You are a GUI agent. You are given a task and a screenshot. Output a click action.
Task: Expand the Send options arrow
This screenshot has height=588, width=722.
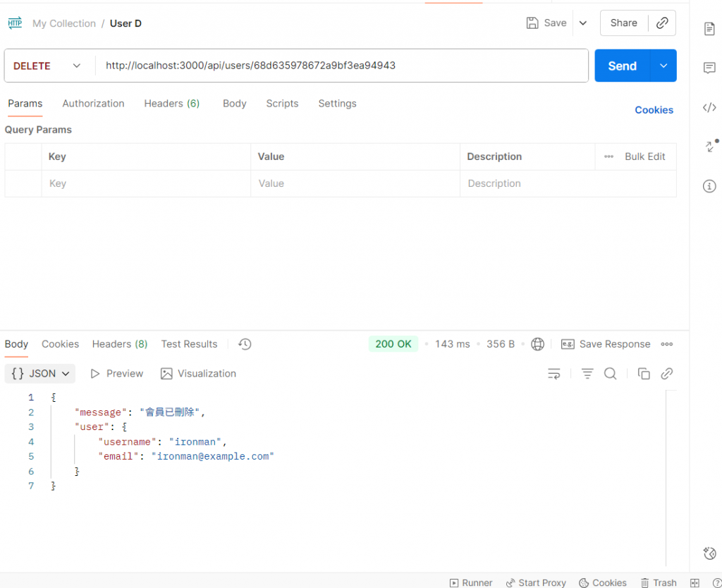pyautogui.click(x=663, y=66)
